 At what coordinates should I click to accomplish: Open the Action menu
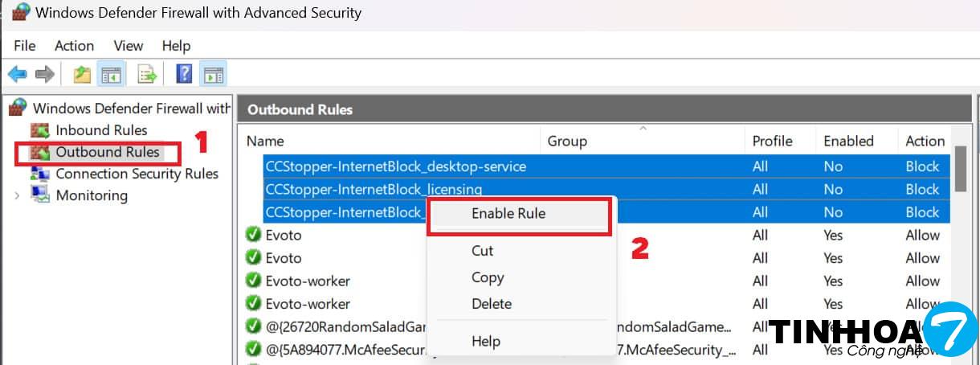(74, 46)
